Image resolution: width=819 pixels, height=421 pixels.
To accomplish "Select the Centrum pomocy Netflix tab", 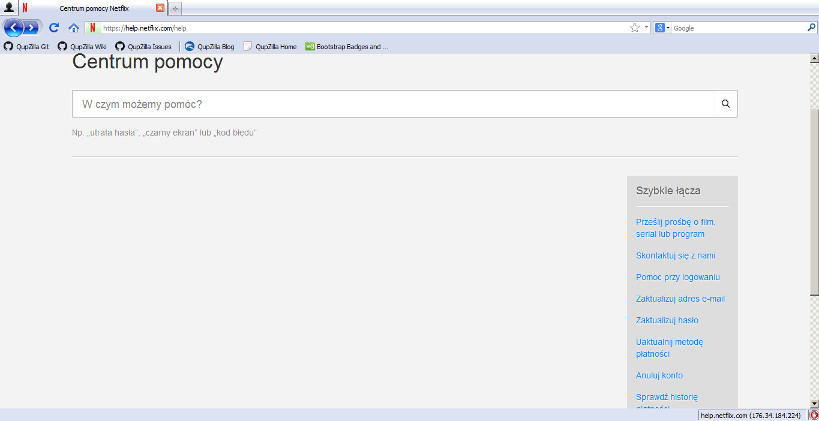I will pos(95,8).
